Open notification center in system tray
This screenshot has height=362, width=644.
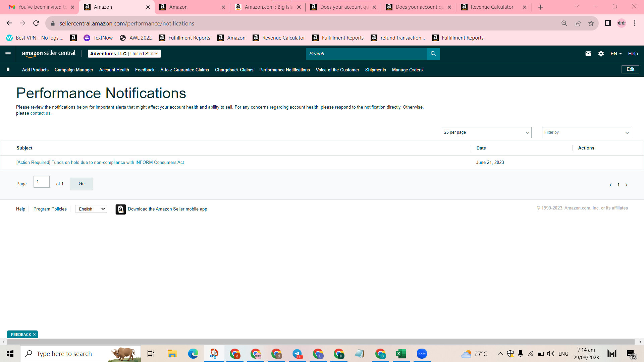click(x=631, y=354)
